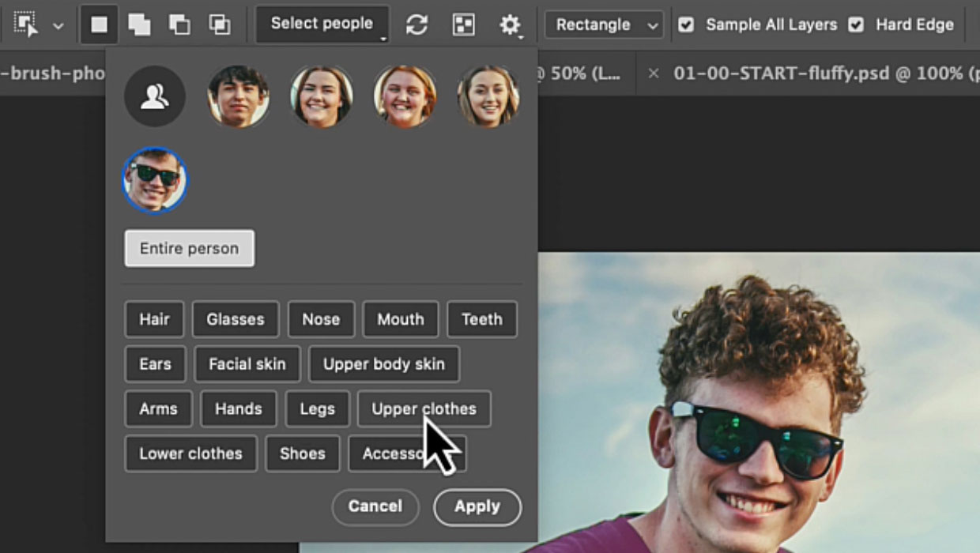This screenshot has width=980, height=553.
Task: Toggle the Hard Edge checkbox
Action: [856, 24]
